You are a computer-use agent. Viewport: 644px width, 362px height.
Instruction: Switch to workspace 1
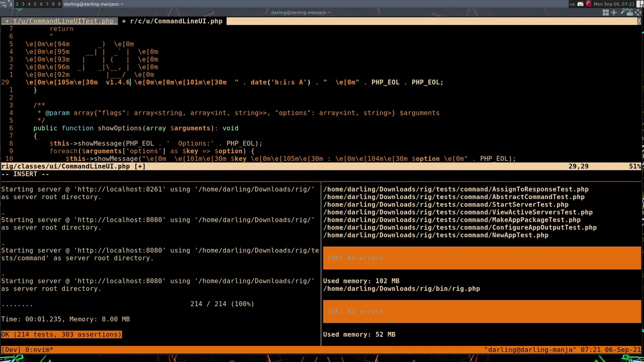(10, 4)
